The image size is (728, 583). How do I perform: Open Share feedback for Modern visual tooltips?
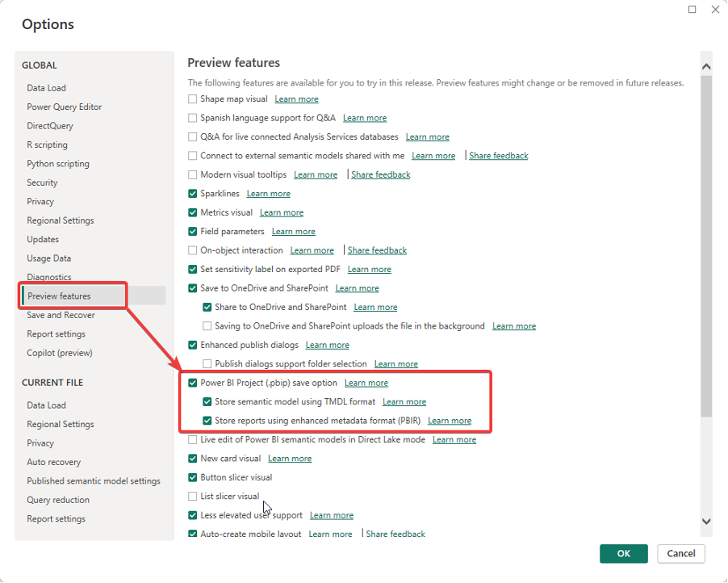(381, 174)
